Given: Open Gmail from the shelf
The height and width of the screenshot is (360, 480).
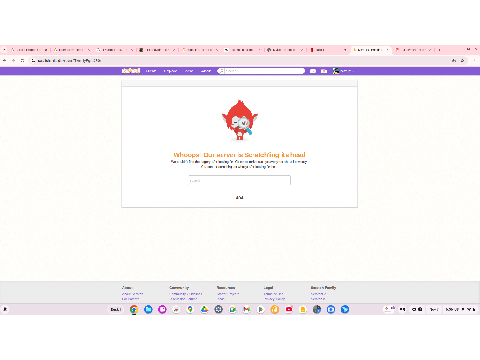Looking at the screenshot, I should pos(247,309).
